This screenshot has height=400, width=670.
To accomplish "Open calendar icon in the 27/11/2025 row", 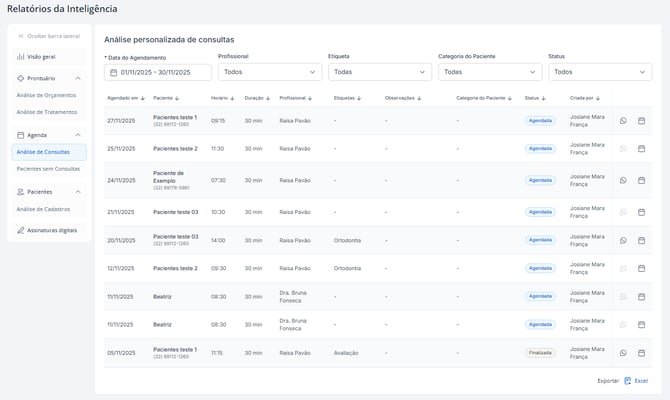I will pyautogui.click(x=641, y=121).
